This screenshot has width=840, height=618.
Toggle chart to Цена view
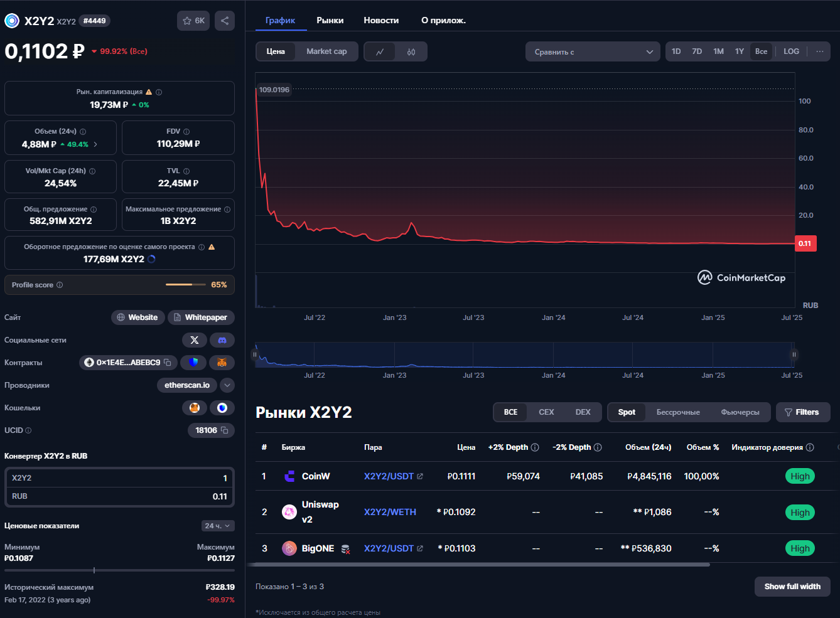tap(276, 51)
